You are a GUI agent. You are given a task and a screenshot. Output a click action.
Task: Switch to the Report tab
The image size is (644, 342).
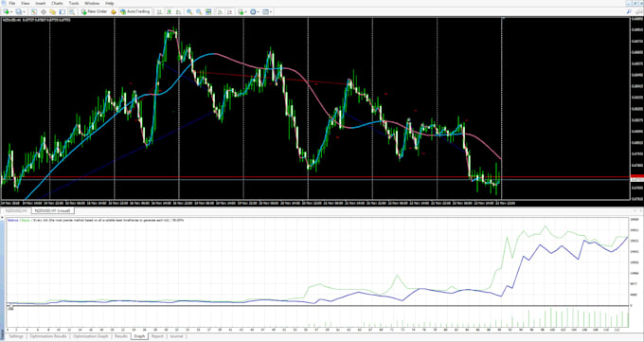157,336
